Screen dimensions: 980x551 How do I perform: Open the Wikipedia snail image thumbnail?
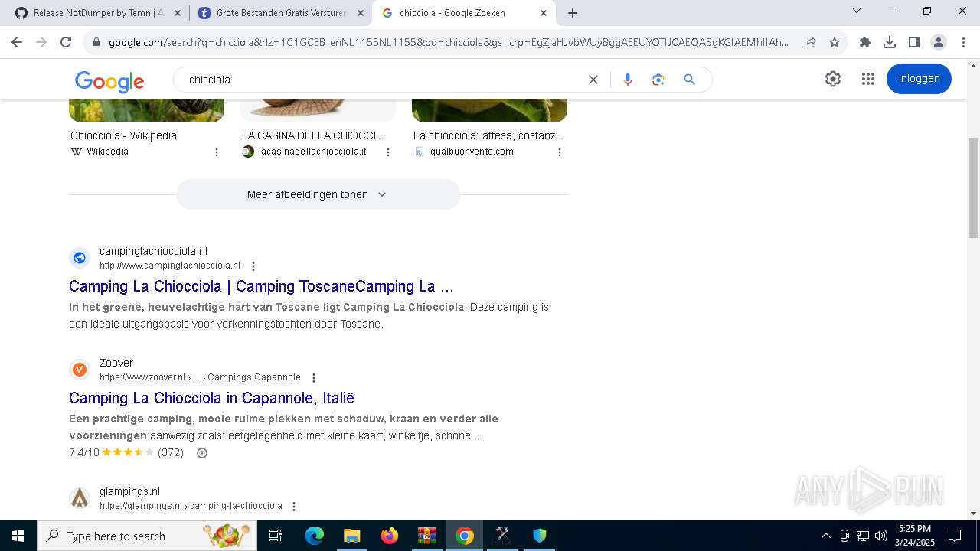[146, 110]
